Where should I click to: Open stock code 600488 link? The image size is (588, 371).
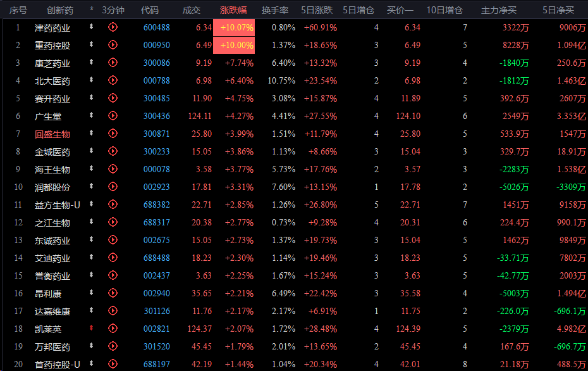click(156, 28)
